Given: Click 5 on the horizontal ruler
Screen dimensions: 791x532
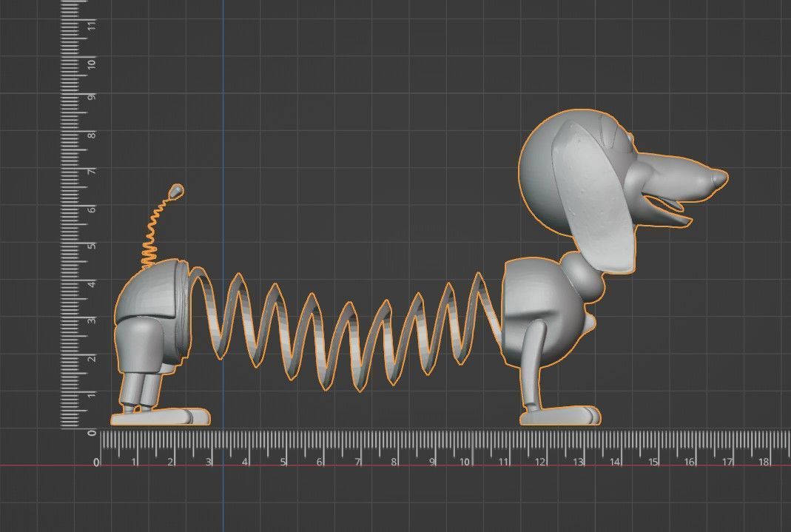Looking at the screenshot, I should pos(283,462).
